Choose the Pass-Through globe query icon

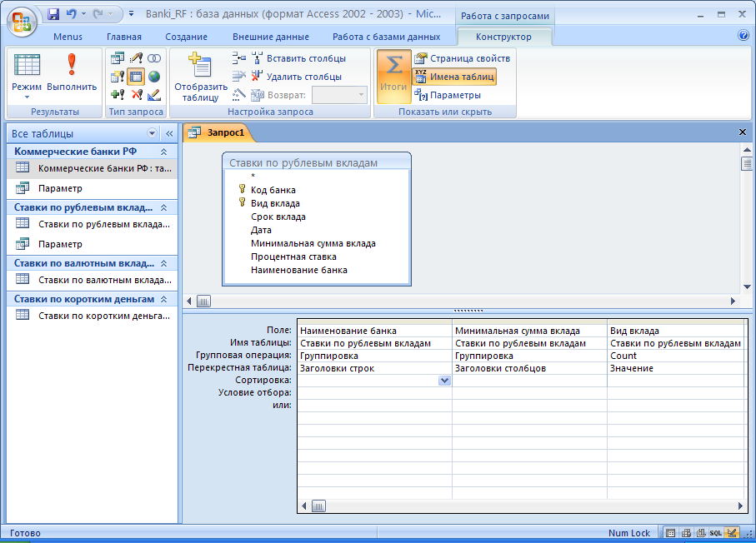pos(154,77)
